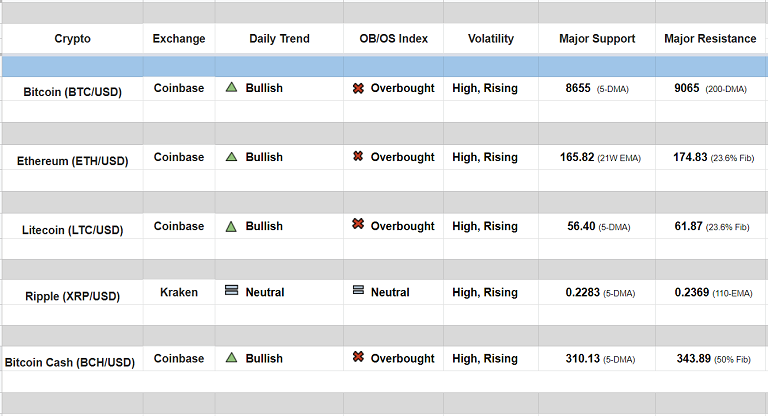Click Ripple's neutral daily trend icon
This screenshot has height=416, width=768.
231,291
